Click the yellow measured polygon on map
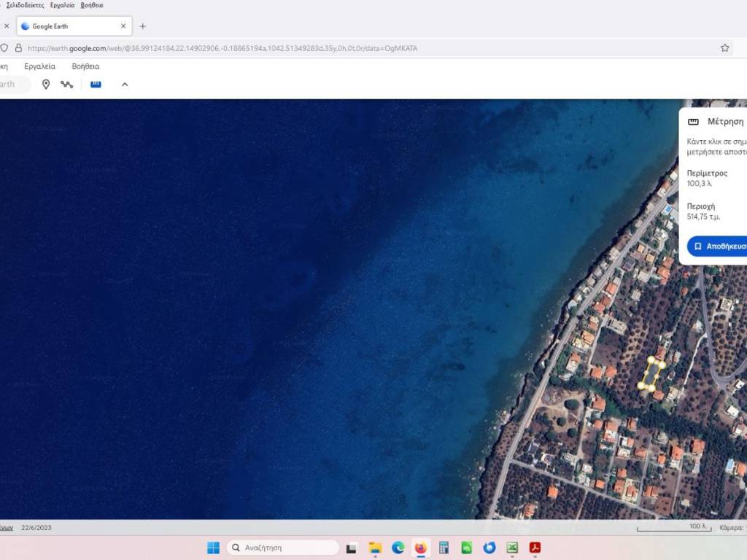 pos(650,374)
